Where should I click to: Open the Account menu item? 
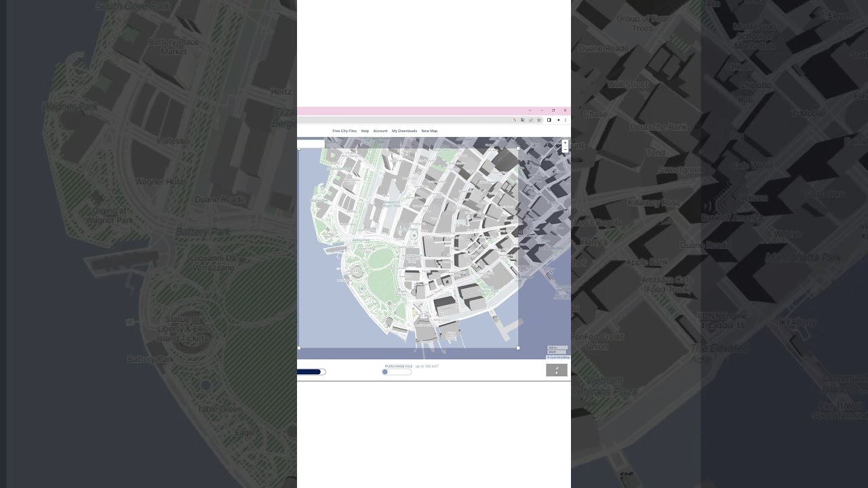(380, 131)
